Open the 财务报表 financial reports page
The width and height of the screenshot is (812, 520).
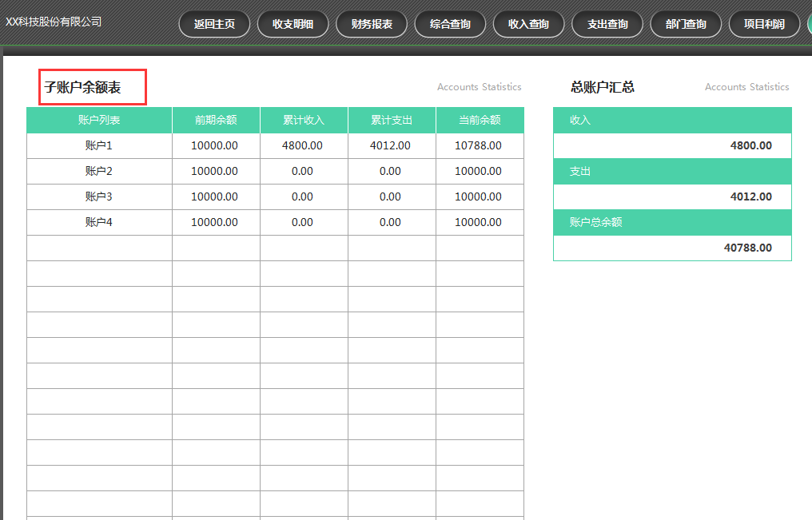coord(372,23)
